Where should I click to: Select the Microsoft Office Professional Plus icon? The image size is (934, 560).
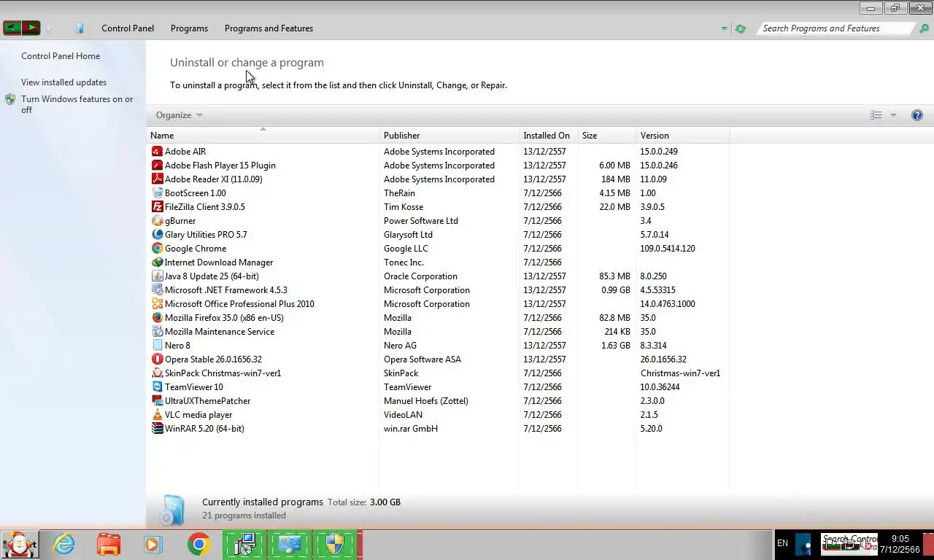click(157, 304)
